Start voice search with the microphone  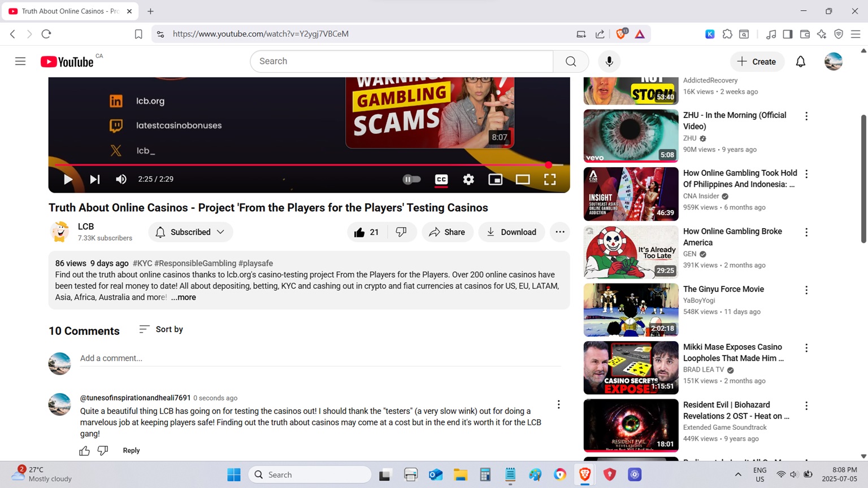609,61
